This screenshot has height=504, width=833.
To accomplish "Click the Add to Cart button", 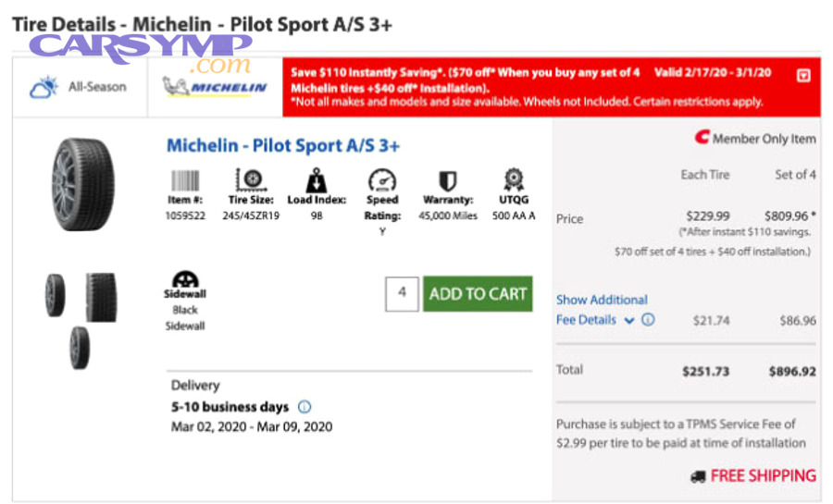I will click(x=478, y=294).
